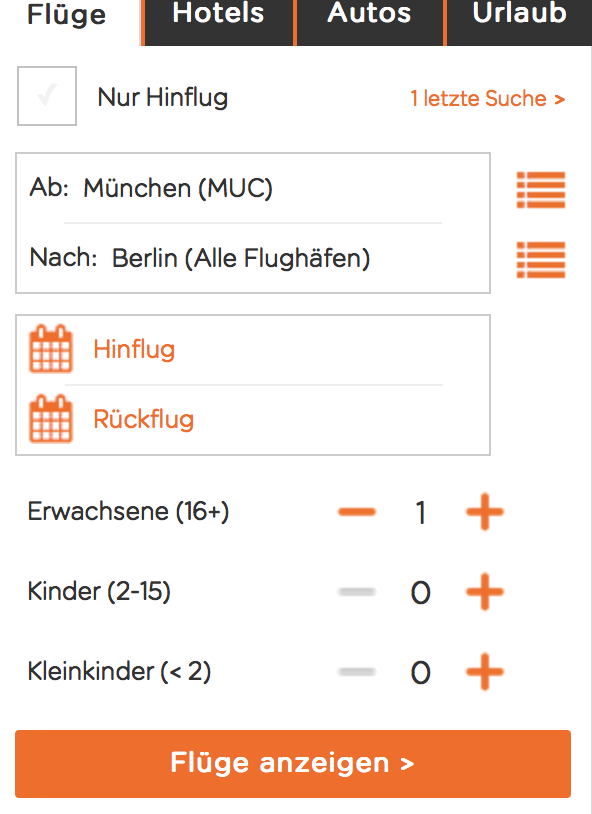Viewport: 592px width, 814px height.
Task: Increase Erwachsene count with plus
Action: tap(485, 512)
